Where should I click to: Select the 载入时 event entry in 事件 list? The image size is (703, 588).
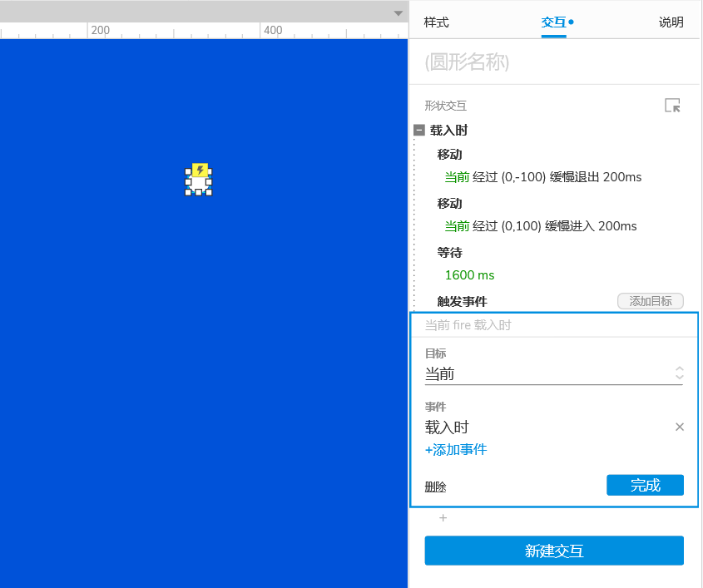(x=447, y=427)
